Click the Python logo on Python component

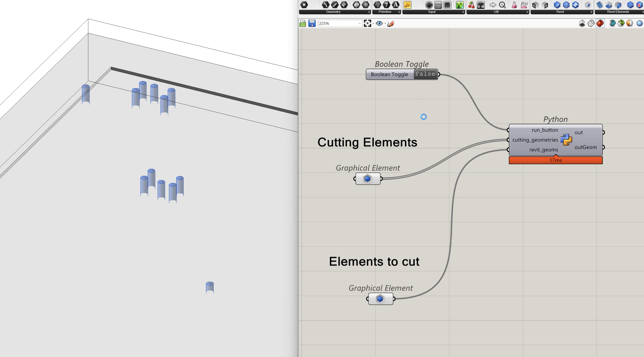(x=566, y=139)
